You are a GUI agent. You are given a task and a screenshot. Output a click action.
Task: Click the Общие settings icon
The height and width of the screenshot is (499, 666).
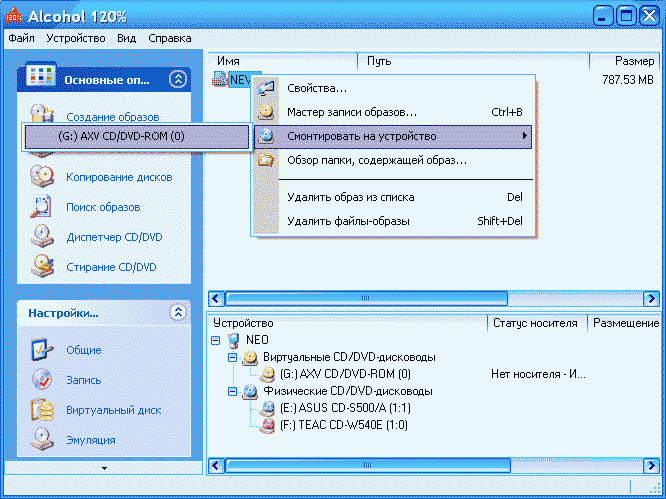click(x=42, y=350)
